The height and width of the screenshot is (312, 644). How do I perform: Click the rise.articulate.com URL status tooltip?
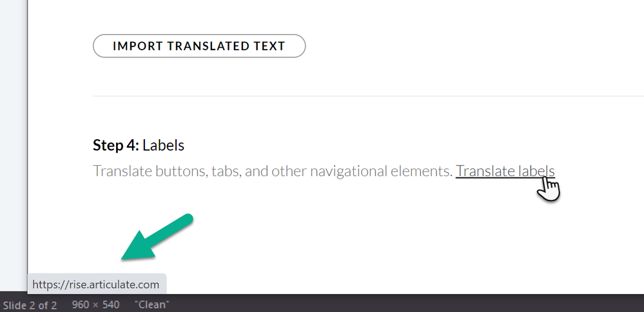(x=95, y=284)
